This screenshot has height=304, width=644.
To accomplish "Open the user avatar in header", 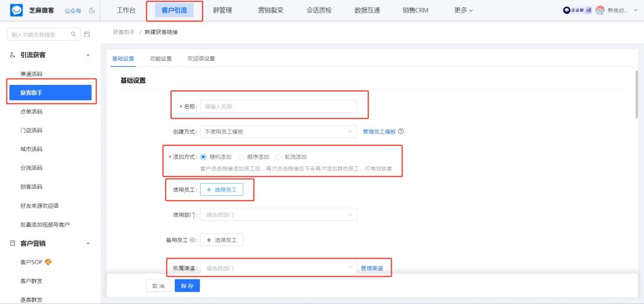I will [x=600, y=11].
